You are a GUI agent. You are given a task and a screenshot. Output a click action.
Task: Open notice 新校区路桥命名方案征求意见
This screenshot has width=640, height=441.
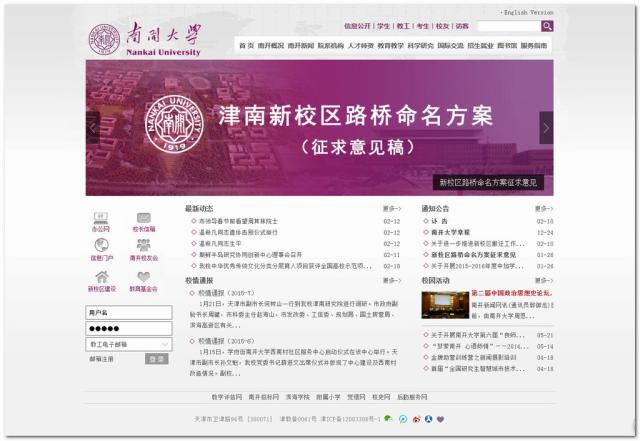(x=473, y=255)
